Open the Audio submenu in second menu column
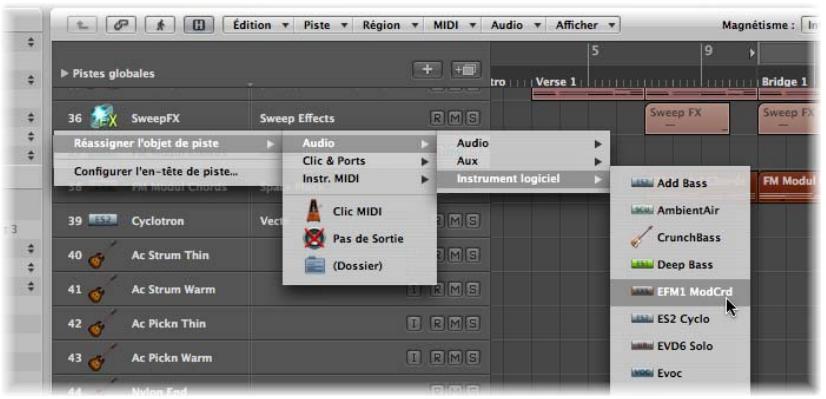 coord(360,143)
